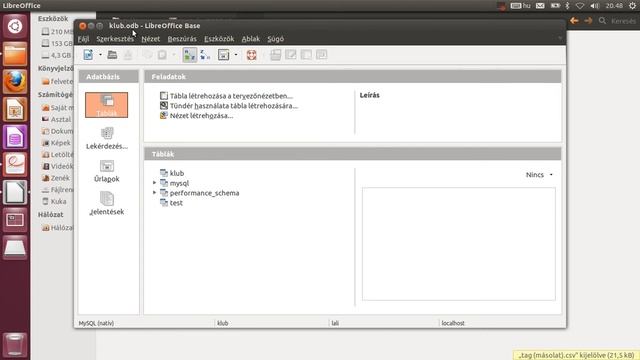Select Lekérdezések in Adatbázis pane
The image size is (640, 360).
pos(107,138)
